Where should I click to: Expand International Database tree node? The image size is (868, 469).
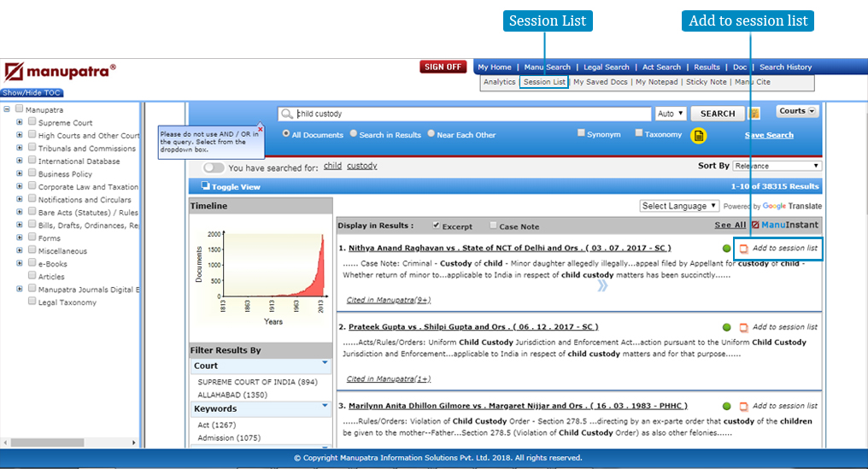pos(20,161)
